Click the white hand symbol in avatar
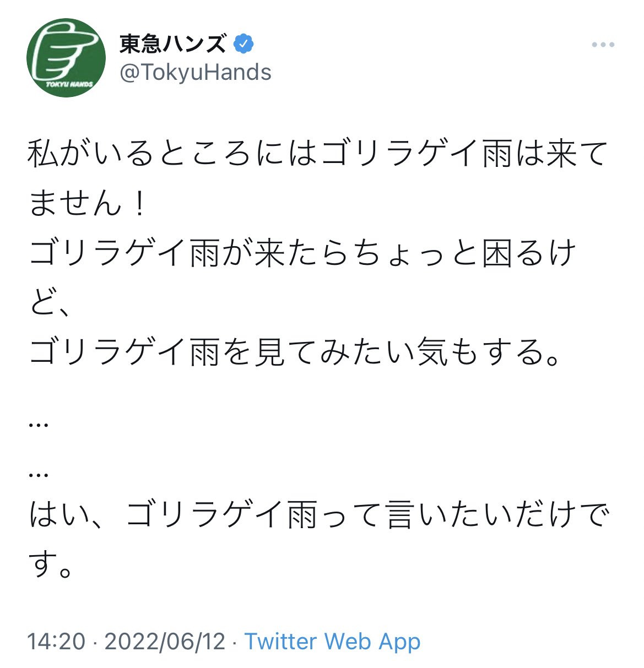The width and height of the screenshot is (644, 668). (63, 52)
